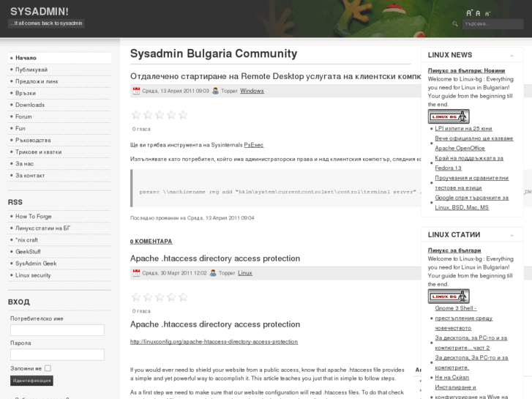532x399 pixels.
Task: Open LPI изпити на 25 юни link
Action: pyautogui.click(x=463, y=128)
